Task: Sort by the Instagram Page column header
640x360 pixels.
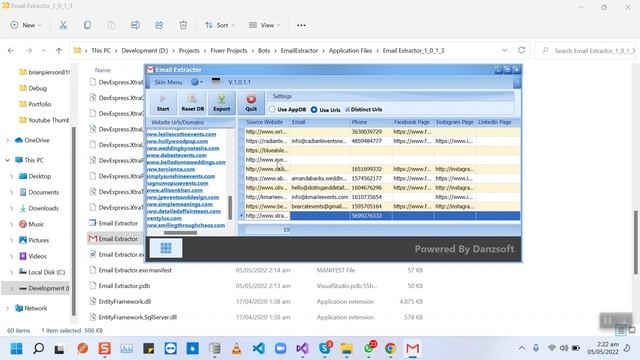Action: click(454, 122)
